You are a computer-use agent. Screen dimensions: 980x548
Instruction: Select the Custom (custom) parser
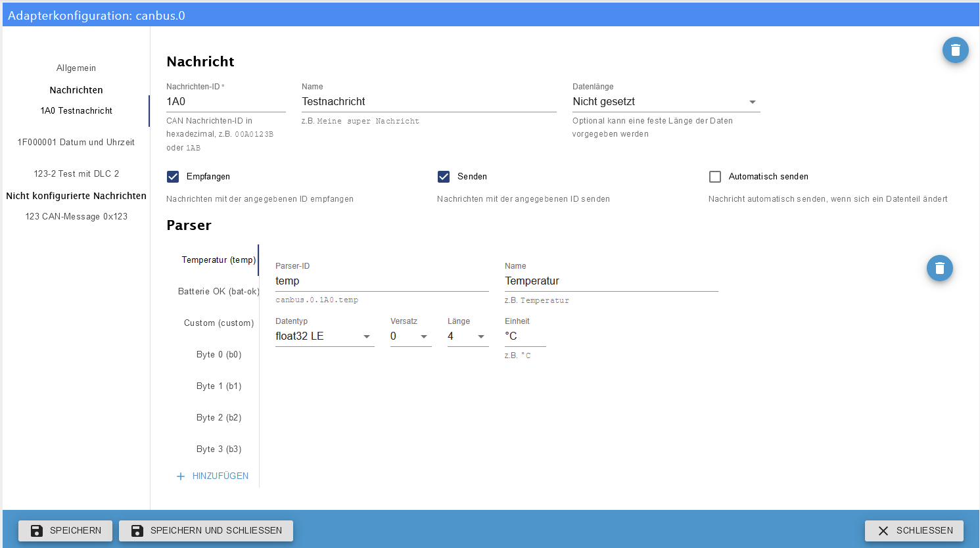218,323
